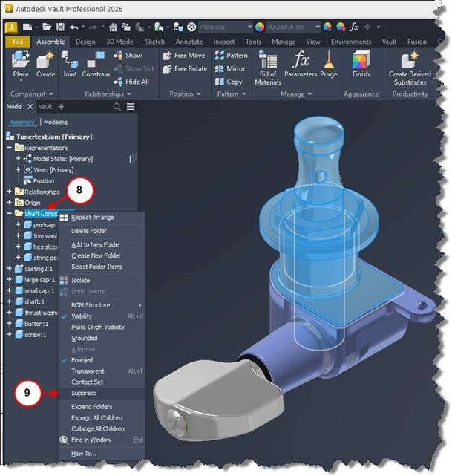Expand the casting2:1 tree node

10,269
